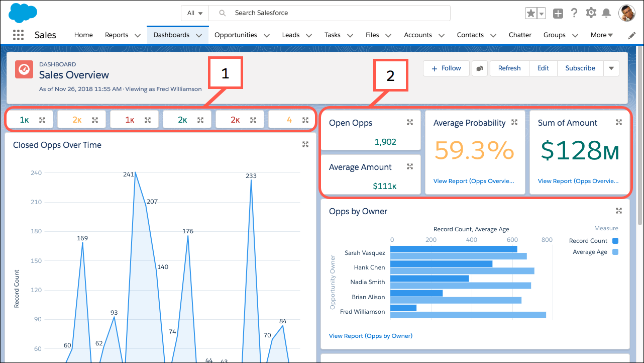Click the dashboard Edit button
This screenshot has width=644, height=363.
(x=543, y=68)
